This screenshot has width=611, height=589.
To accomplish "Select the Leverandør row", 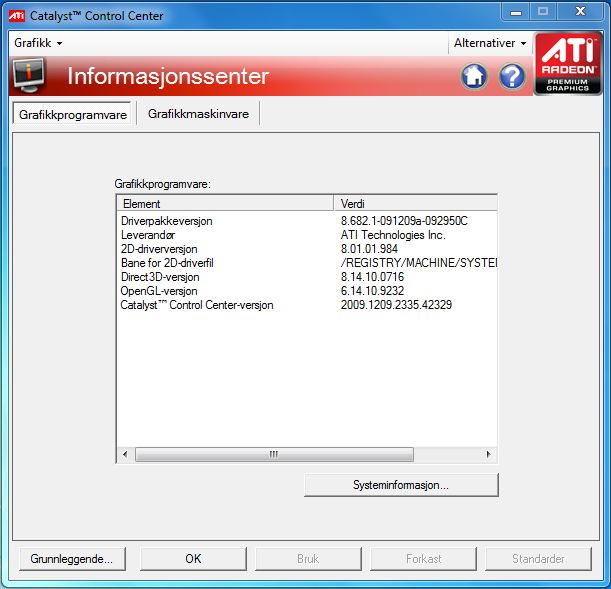I will pyautogui.click(x=307, y=235).
